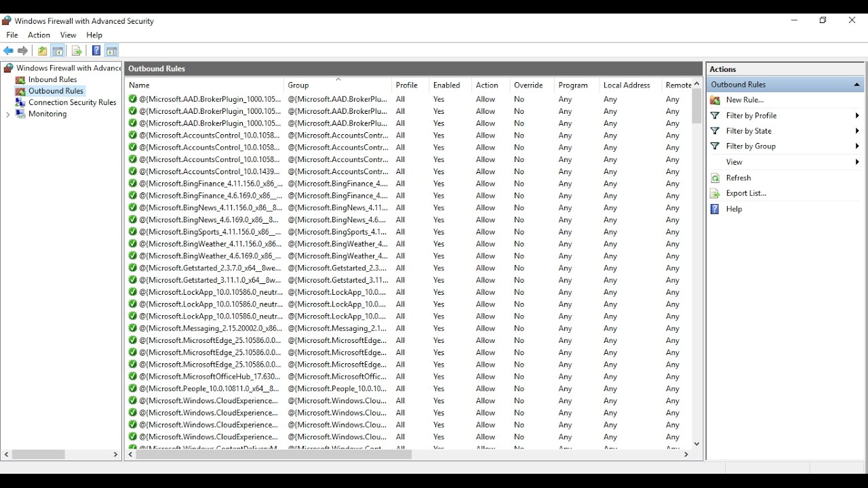The image size is (868, 488).
Task: Click the @{Microsoft.MicrosoftOffic... group cell
Action: coord(337,376)
